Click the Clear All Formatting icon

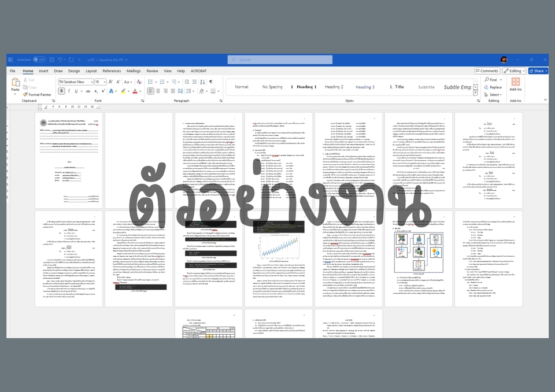139,82
